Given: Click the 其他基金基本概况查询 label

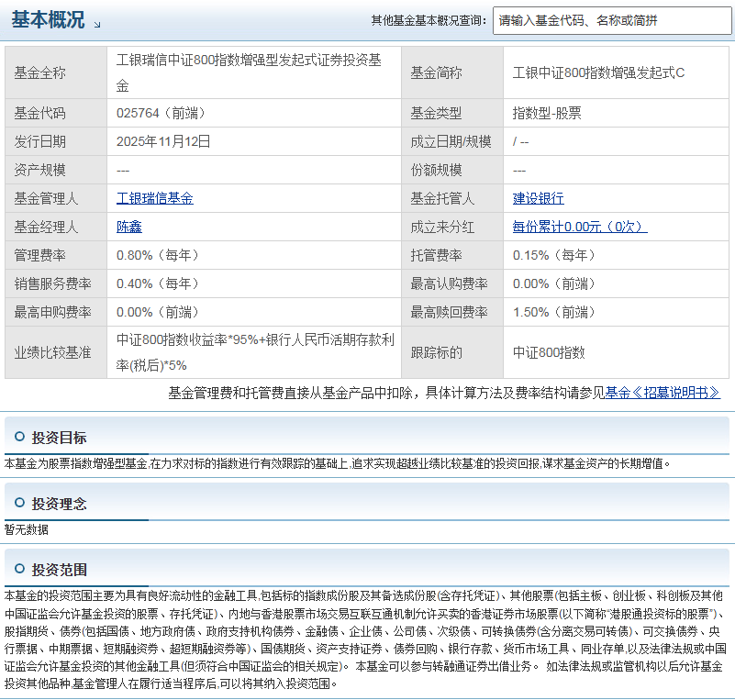Looking at the screenshot, I should pos(429,20).
